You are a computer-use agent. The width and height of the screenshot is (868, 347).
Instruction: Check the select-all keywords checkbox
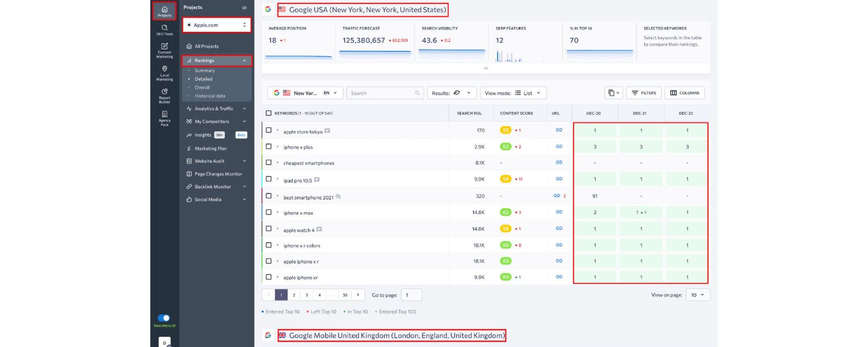pyautogui.click(x=269, y=113)
